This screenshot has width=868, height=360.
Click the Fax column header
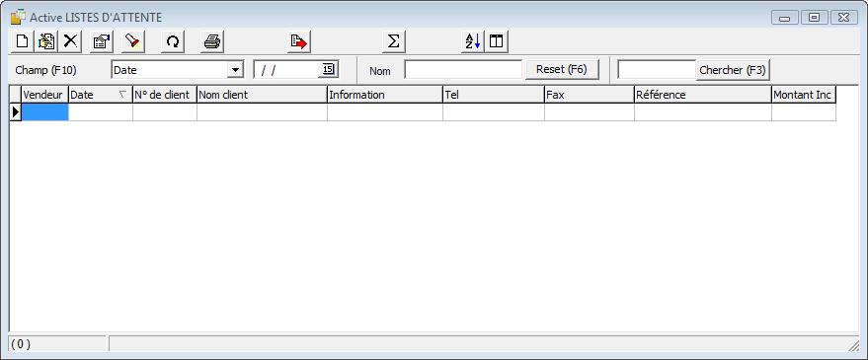[589, 95]
